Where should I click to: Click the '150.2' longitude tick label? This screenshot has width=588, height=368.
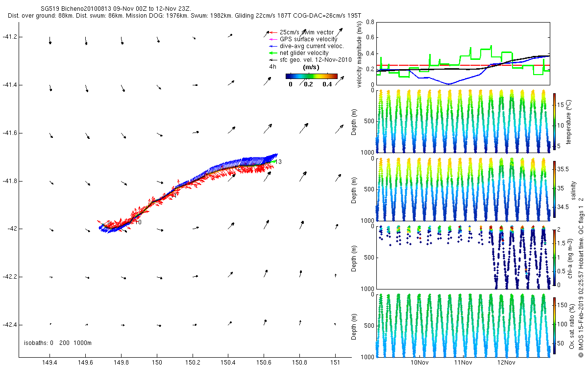[193, 363]
